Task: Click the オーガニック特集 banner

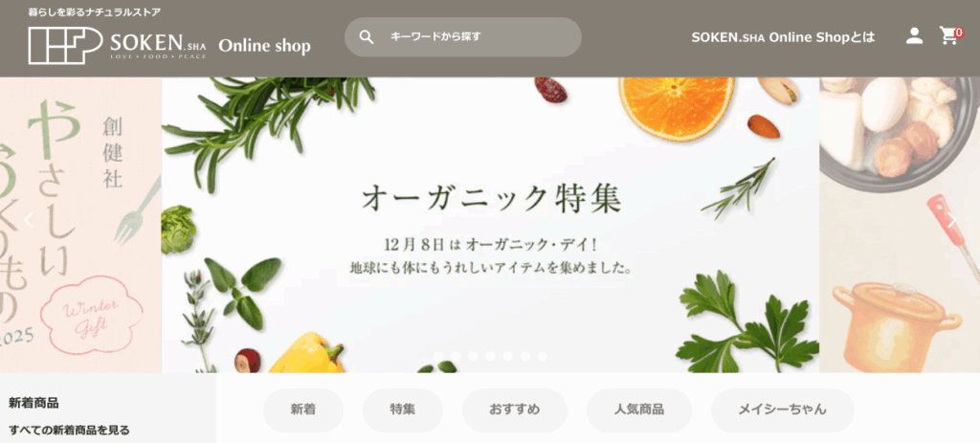Action: 491,225
